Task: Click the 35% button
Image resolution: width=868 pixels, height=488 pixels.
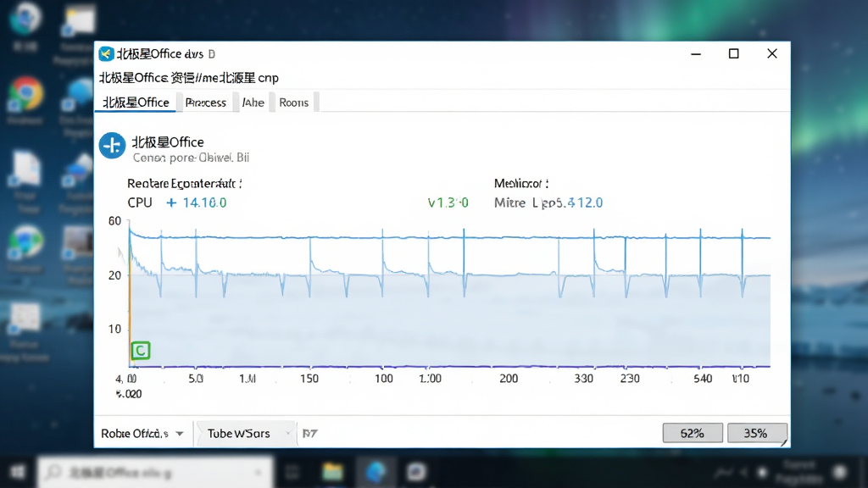Action: (x=755, y=433)
